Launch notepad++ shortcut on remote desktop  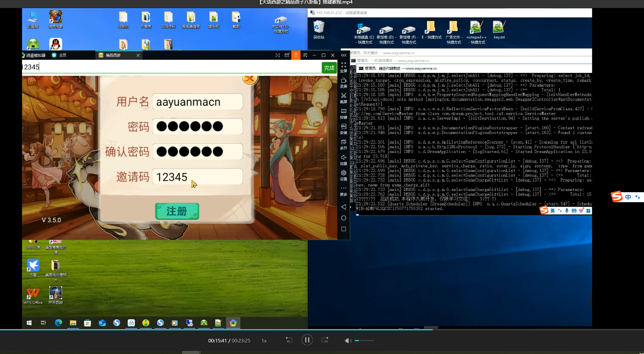476,33
